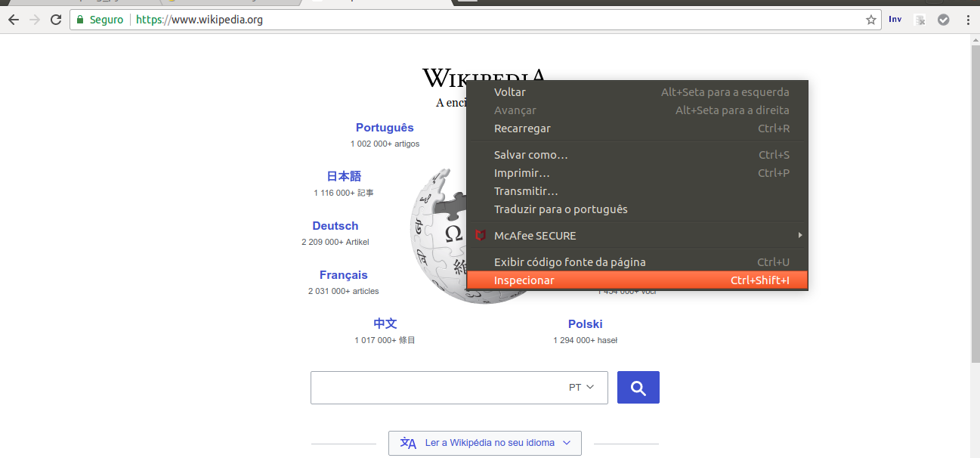Click the Inv extension icon
Screen dimensions: 980x458
pyautogui.click(x=895, y=20)
